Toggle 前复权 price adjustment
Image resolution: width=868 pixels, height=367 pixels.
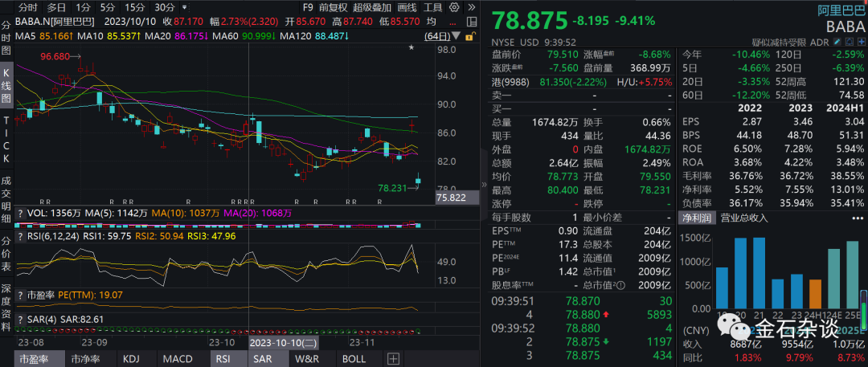(x=334, y=8)
